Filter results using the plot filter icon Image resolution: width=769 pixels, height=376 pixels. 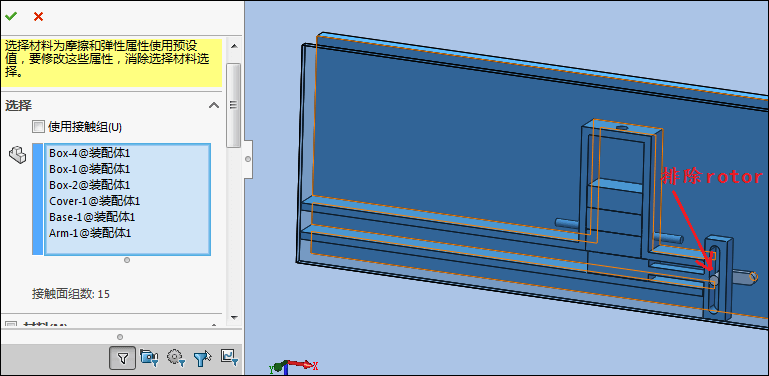click(x=230, y=357)
